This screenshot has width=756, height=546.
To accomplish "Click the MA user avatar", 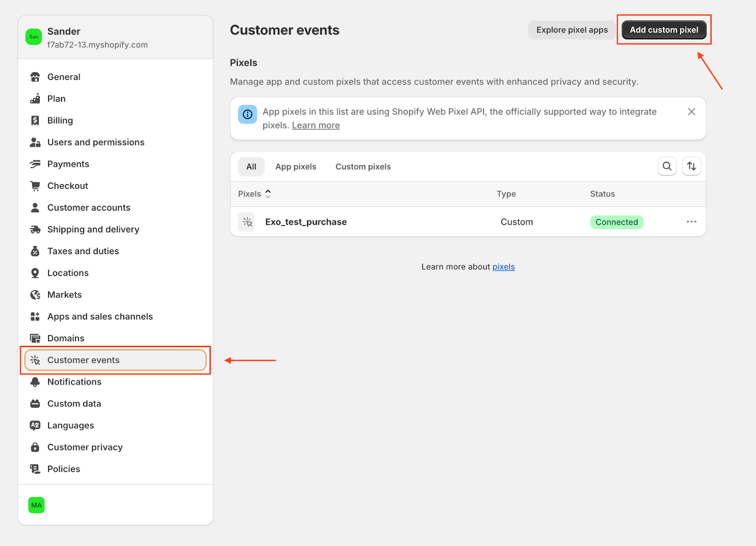I will [36, 505].
